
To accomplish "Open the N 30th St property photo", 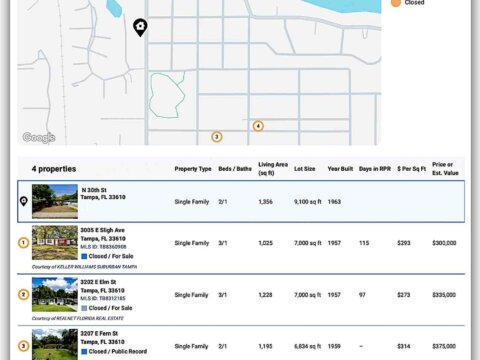I will pos(55,201).
